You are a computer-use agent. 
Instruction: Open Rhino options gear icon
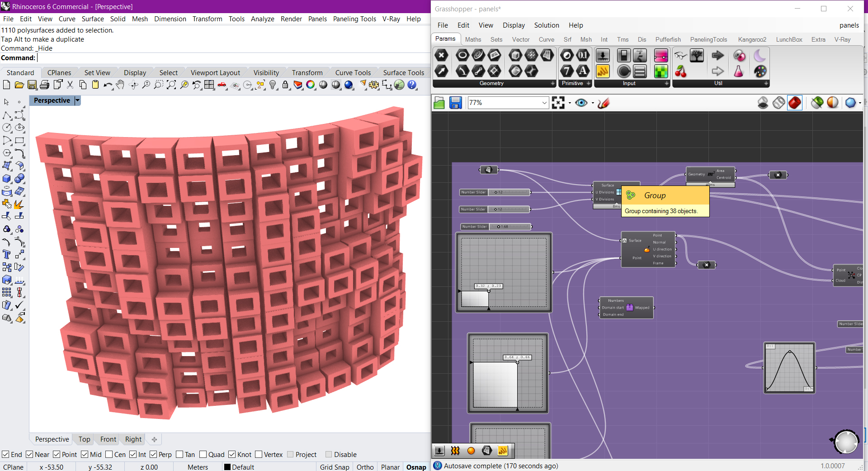click(374, 85)
